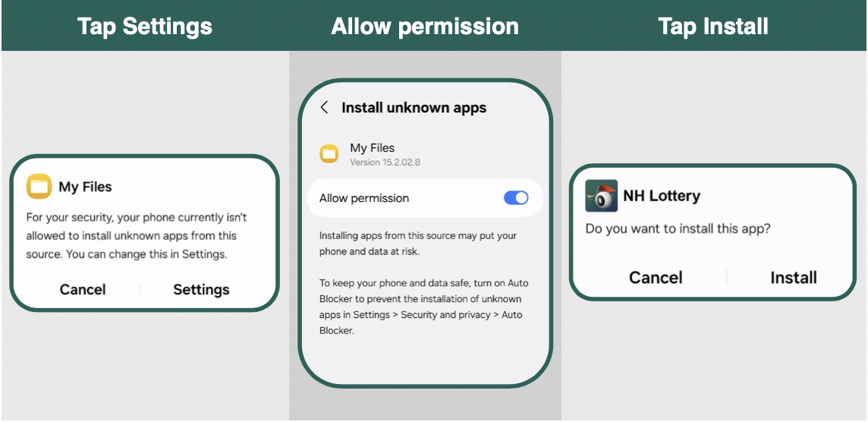Click the 'Tap Settings' header
This screenshot has height=422, width=868.
coord(144,26)
